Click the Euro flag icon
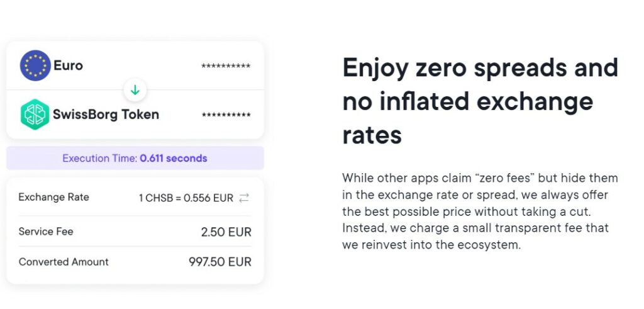Screen dimensions: 644x309 pos(35,65)
